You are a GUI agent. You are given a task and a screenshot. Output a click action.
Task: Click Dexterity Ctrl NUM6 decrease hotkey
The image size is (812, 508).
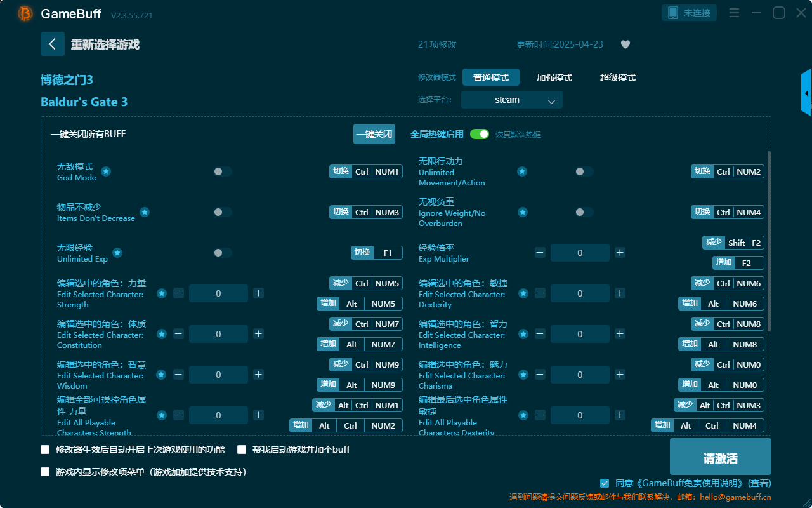[x=728, y=283]
